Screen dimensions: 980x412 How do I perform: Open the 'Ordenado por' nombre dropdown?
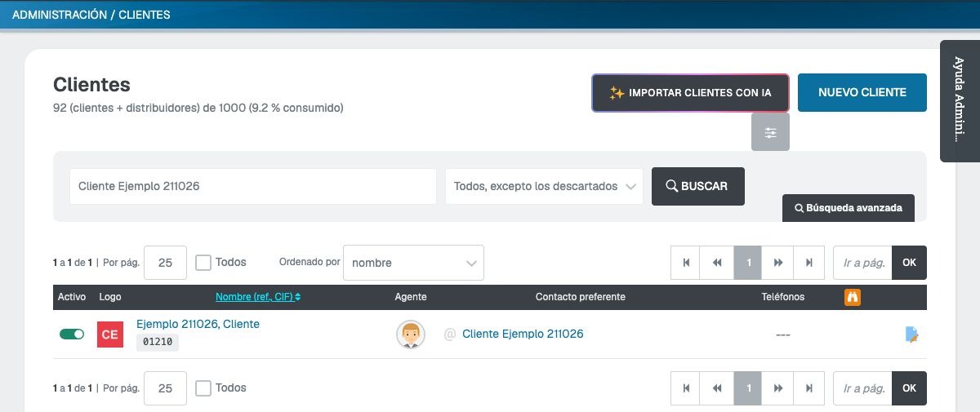[x=413, y=263]
